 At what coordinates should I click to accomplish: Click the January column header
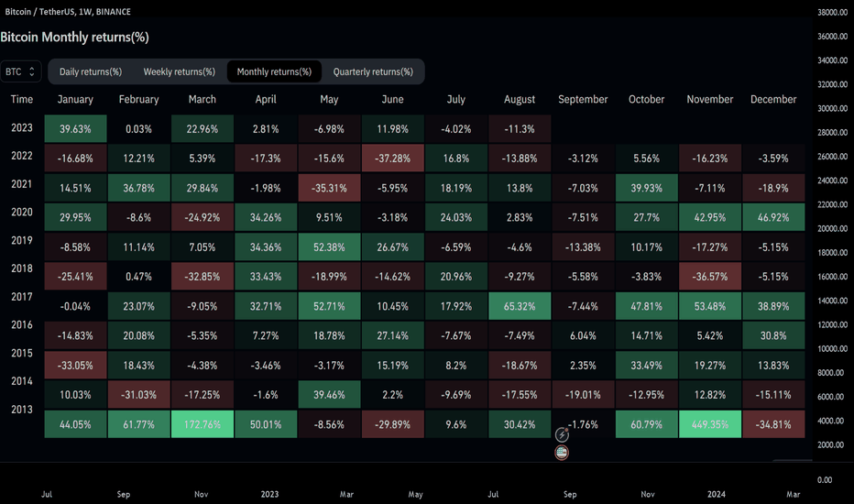coord(75,99)
